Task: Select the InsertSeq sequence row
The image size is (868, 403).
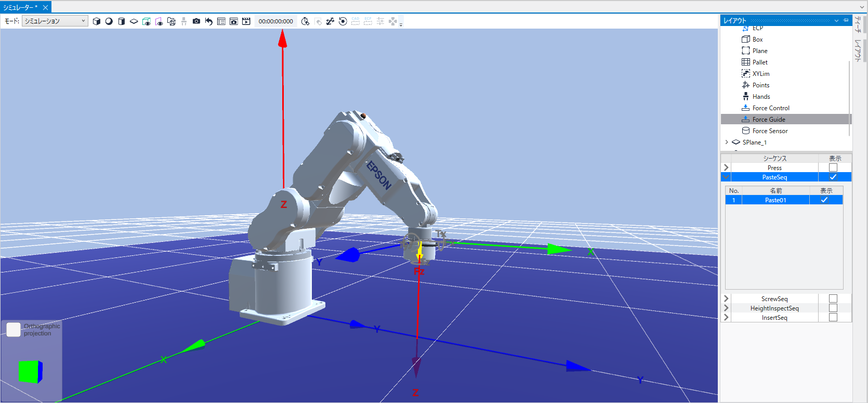Action: pos(774,318)
